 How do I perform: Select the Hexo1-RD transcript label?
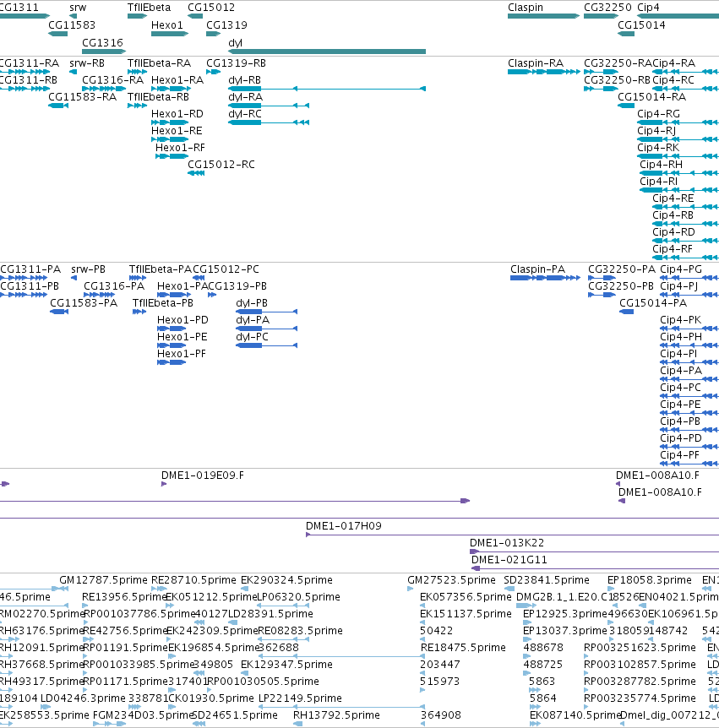[x=177, y=114]
